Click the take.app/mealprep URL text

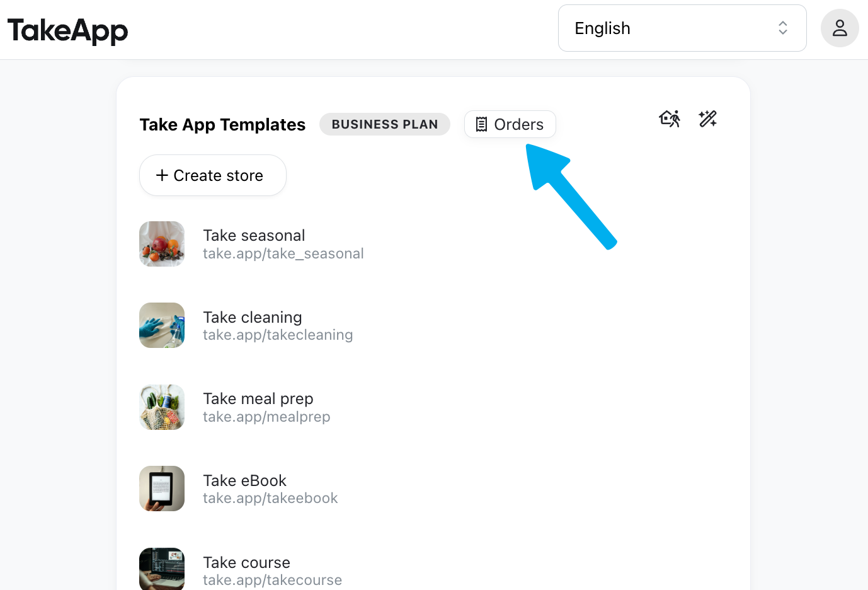pyautogui.click(x=266, y=417)
